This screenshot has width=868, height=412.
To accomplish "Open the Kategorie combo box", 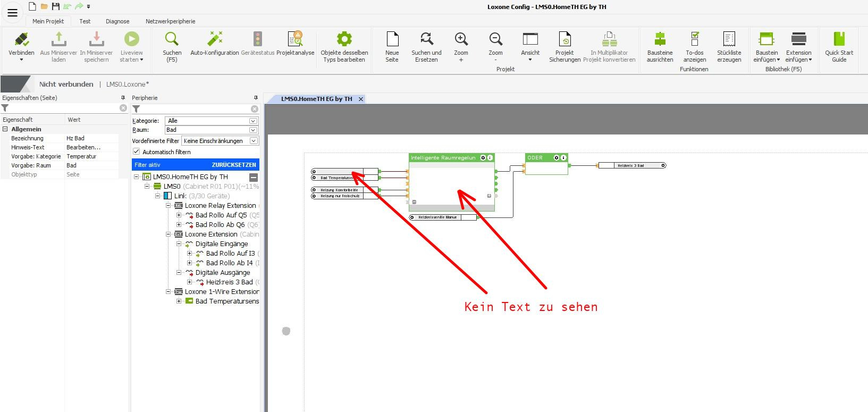I will click(x=211, y=121).
